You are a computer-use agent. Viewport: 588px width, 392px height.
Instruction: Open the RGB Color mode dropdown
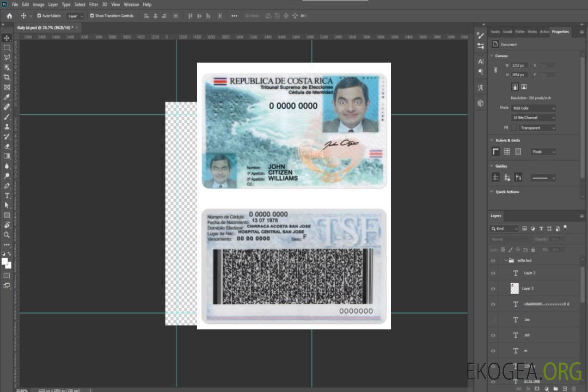pyautogui.click(x=534, y=108)
